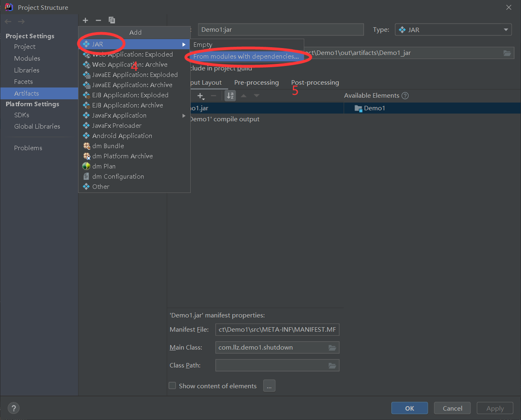Choose dm Bundle entry

pos(134,146)
